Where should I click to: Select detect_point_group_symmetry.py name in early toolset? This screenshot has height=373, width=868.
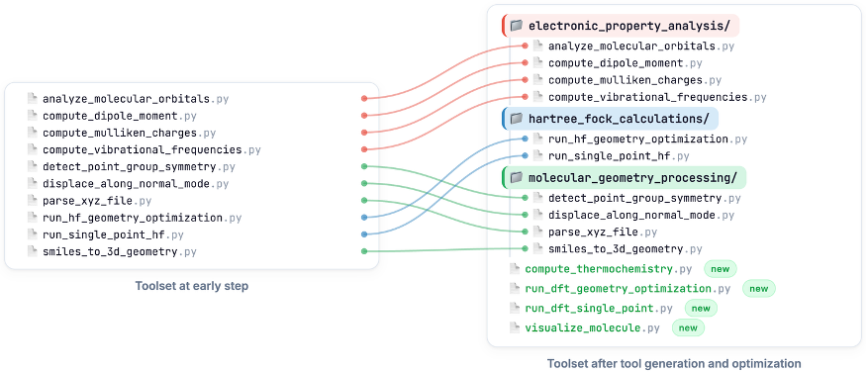pos(139,167)
